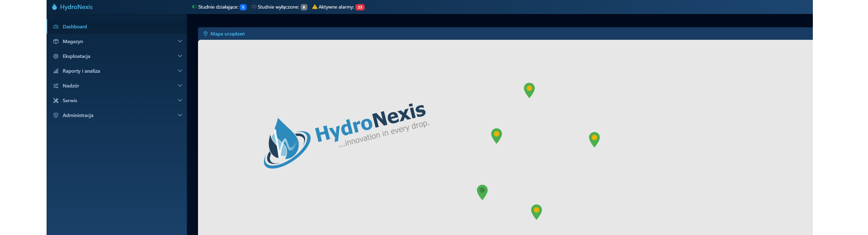
Task: Click the Studnie działające toggle icon
Action: [194, 7]
